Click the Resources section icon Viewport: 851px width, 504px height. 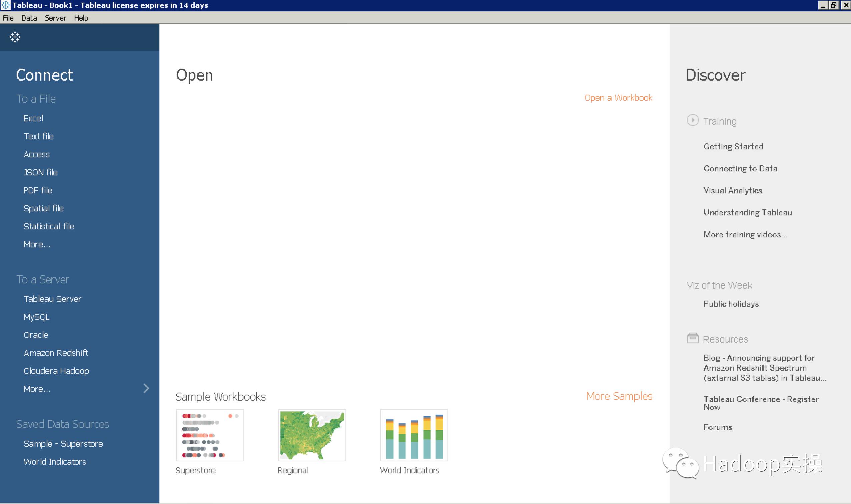click(693, 338)
